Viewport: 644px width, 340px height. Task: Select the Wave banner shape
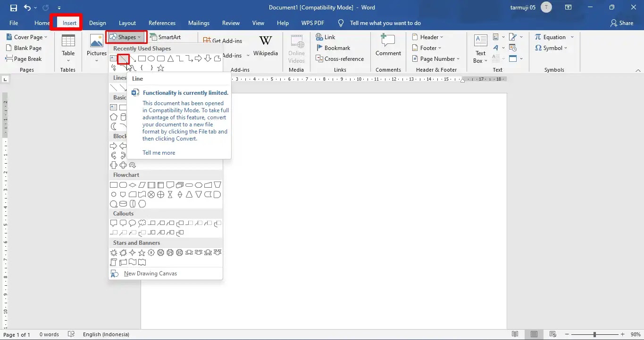pyautogui.click(x=133, y=262)
